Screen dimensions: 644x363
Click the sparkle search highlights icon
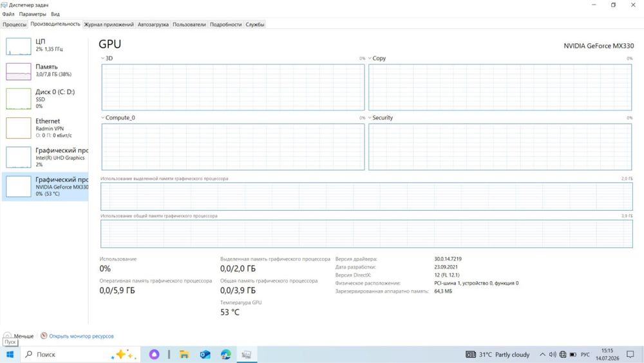click(x=123, y=355)
